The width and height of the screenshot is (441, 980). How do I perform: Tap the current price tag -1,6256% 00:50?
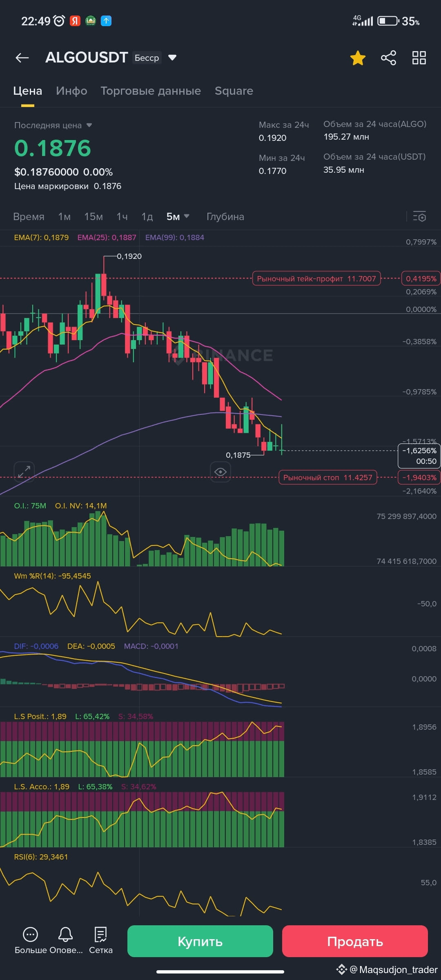click(x=419, y=456)
